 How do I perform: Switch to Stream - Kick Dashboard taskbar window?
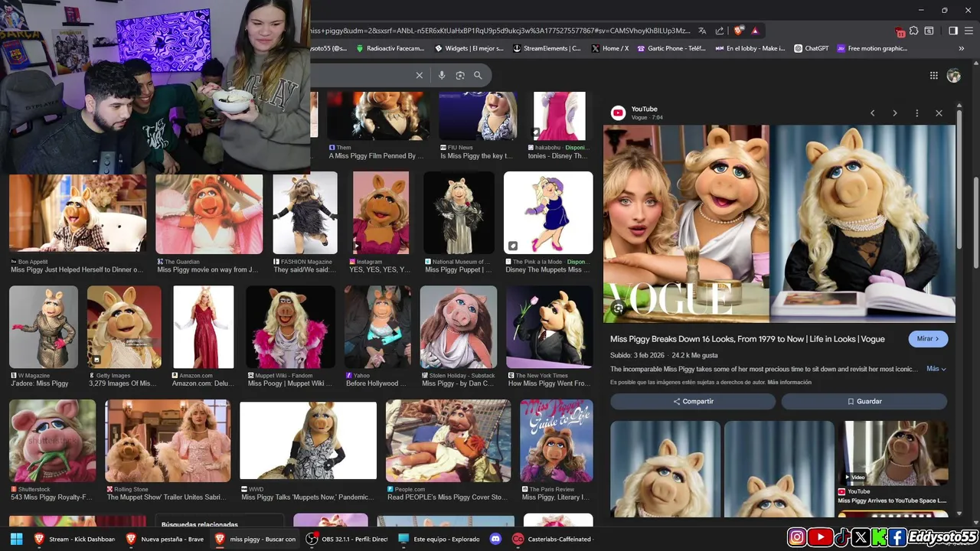click(x=74, y=539)
